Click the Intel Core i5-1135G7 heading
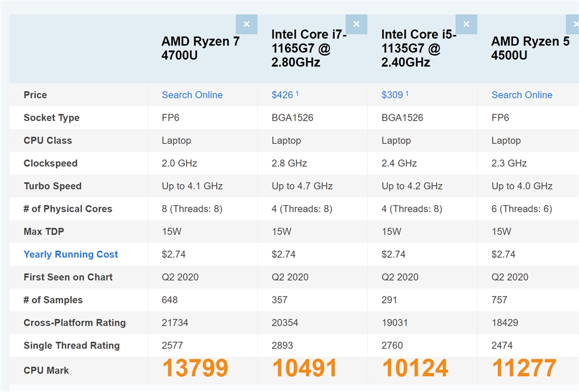Viewport: 579px width, 392px height. [418, 49]
